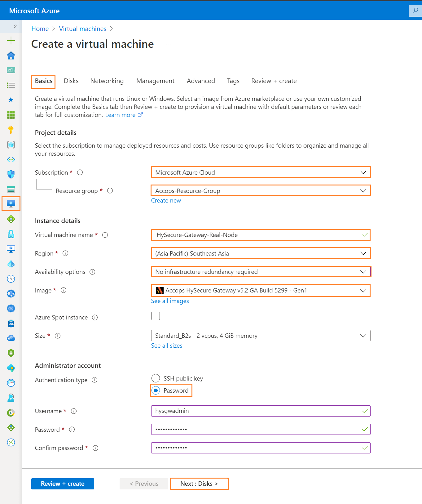
Task: Click the SQL databases sidebar icon
Action: point(11,323)
